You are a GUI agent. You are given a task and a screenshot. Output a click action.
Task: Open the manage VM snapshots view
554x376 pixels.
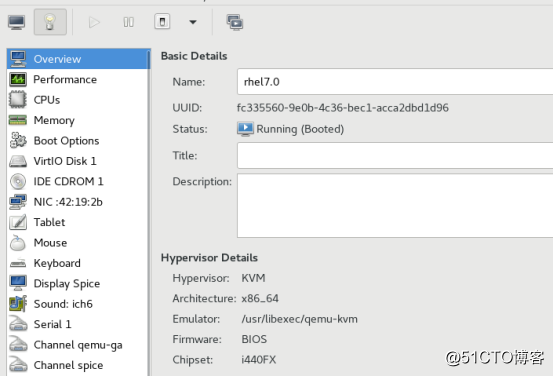235,22
